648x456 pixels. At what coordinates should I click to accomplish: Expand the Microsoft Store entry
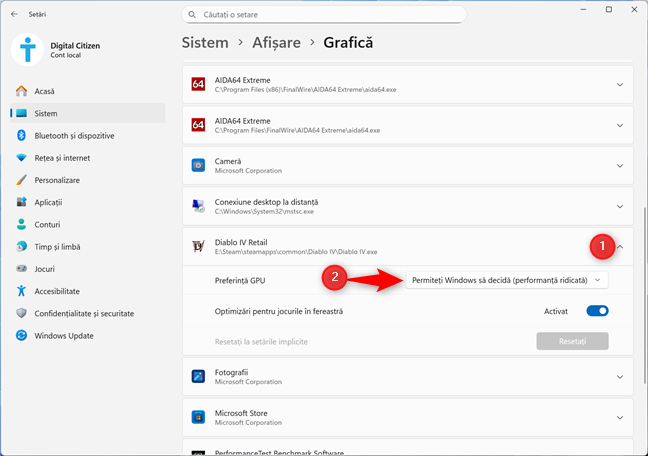[x=620, y=417]
